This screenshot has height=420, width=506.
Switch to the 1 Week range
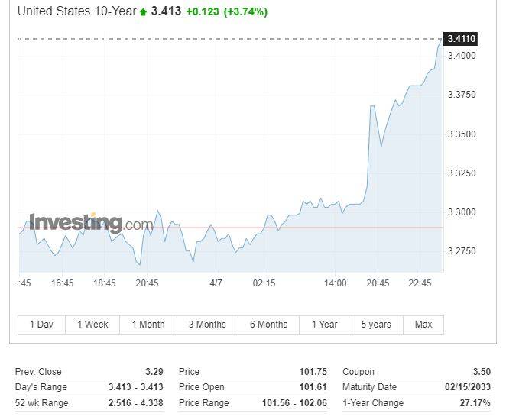pos(92,325)
